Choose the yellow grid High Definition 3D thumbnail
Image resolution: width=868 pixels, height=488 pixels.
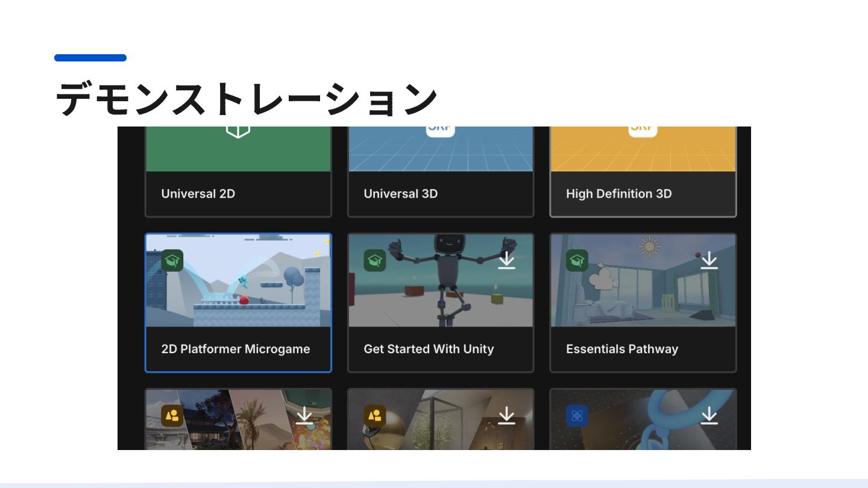643,149
